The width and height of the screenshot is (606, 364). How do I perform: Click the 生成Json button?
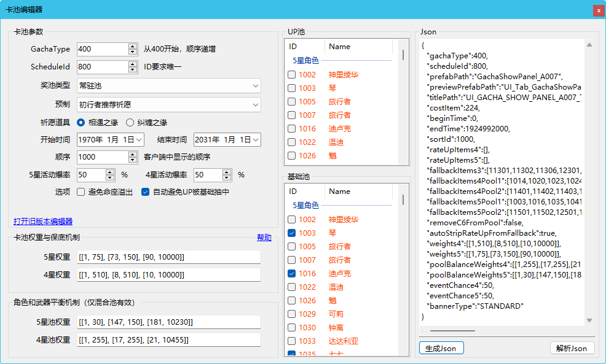(441, 348)
